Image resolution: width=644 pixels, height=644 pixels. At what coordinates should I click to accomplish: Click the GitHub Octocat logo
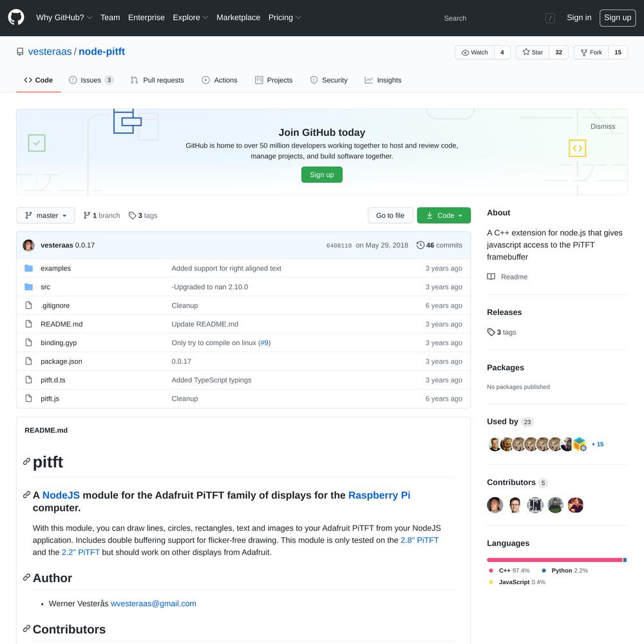pos(16,17)
